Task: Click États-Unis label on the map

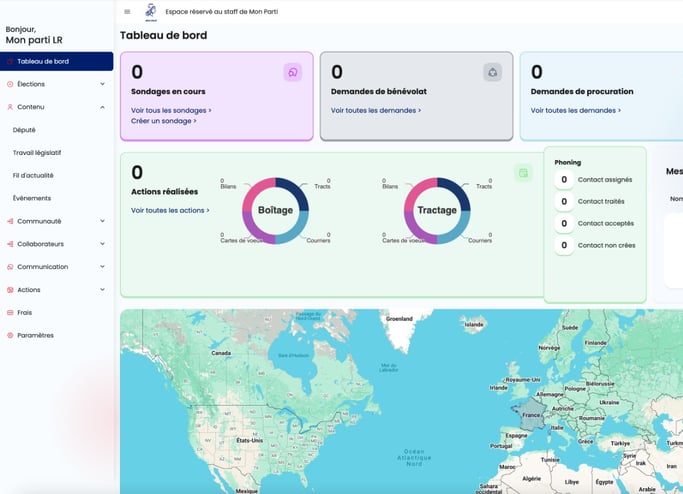Action: (250, 440)
